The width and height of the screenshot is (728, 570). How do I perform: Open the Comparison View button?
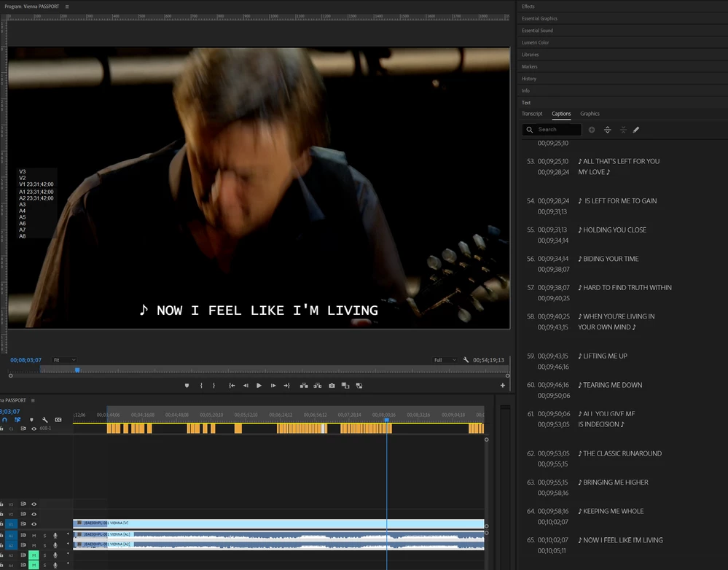[345, 386]
